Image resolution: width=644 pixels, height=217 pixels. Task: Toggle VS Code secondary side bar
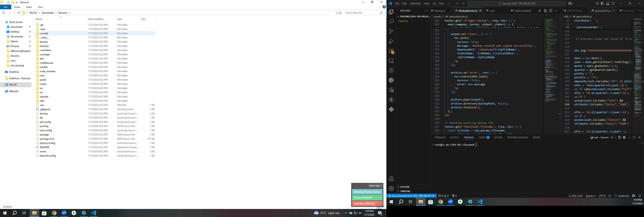coord(613,3)
